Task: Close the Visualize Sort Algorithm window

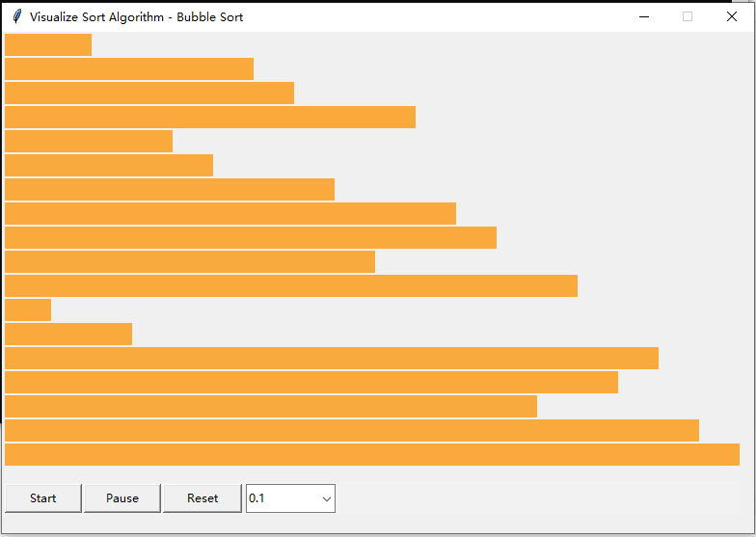Action: [x=732, y=16]
